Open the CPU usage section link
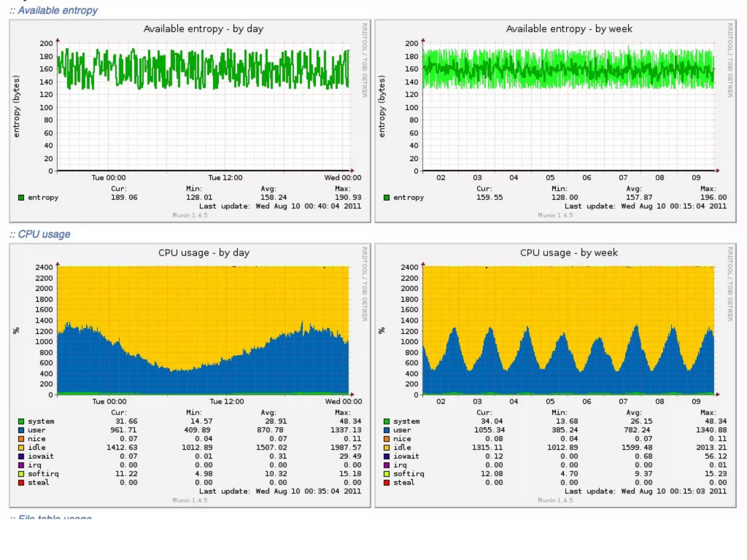Image resolution: width=747 pixels, height=560 pixels. pos(44,234)
